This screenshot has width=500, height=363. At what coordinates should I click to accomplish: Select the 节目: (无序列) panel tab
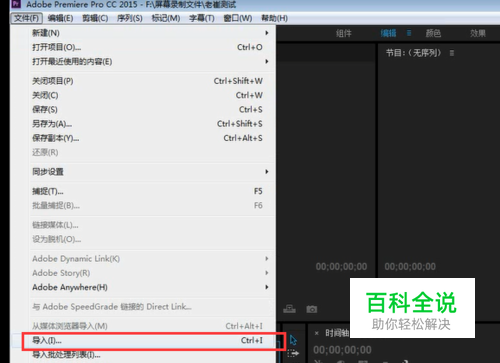tap(413, 53)
